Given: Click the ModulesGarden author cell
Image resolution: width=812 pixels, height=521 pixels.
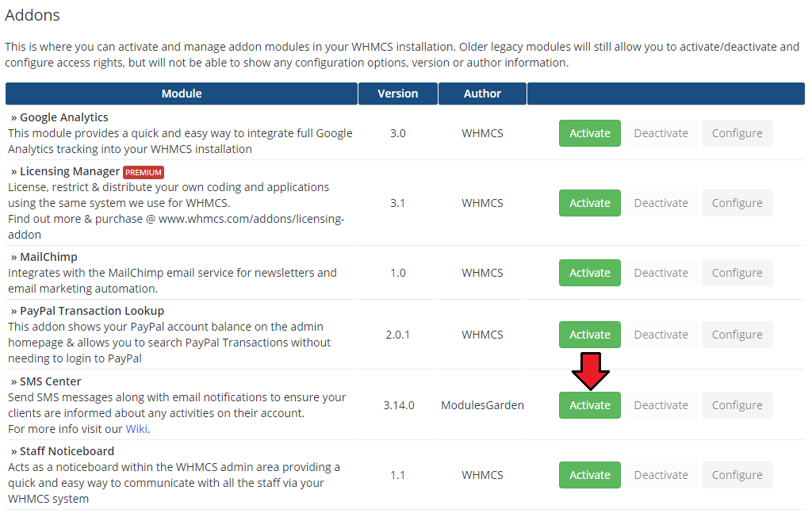Looking at the screenshot, I should (482, 405).
